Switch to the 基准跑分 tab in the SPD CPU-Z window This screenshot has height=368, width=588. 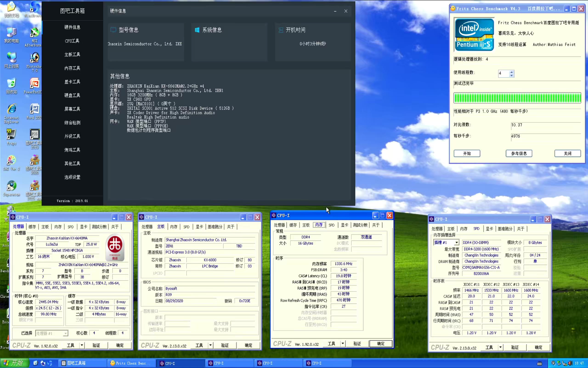point(505,229)
